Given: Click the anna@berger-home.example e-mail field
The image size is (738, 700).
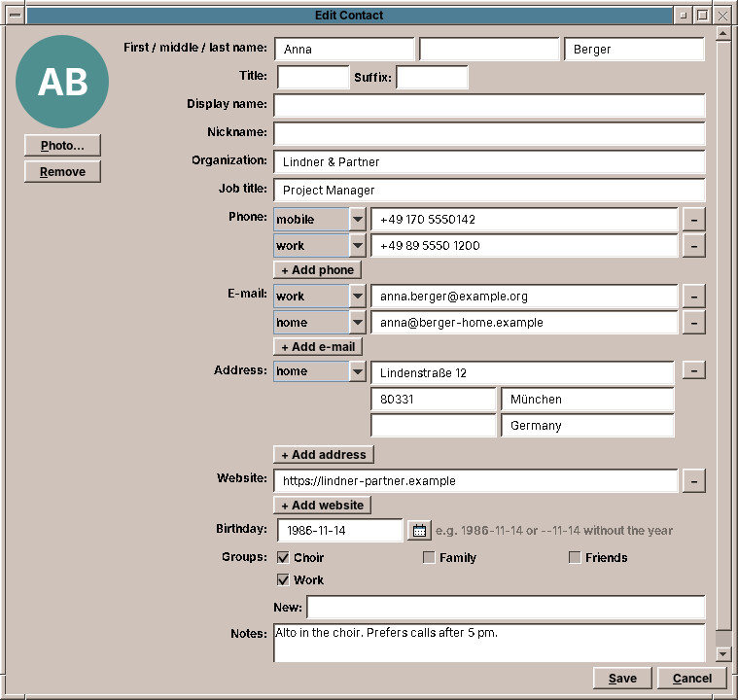Looking at the screenshot, I should click(524, 323).
